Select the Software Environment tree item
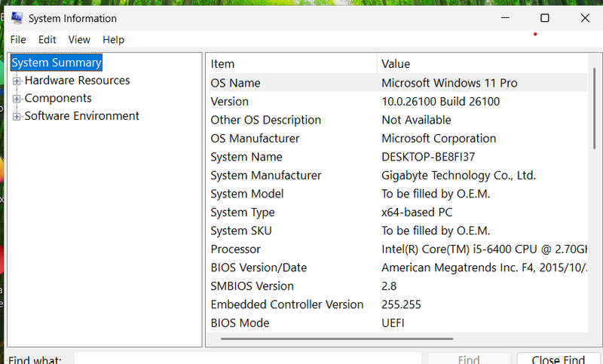Image resolution: width=603 pixels, height=364 pixels. tap(82, 116)
